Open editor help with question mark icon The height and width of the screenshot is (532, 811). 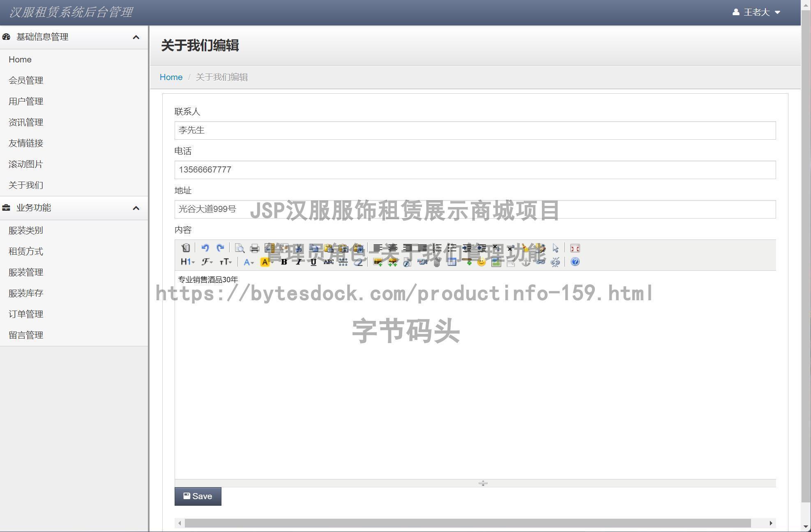[x=575, y=262]
